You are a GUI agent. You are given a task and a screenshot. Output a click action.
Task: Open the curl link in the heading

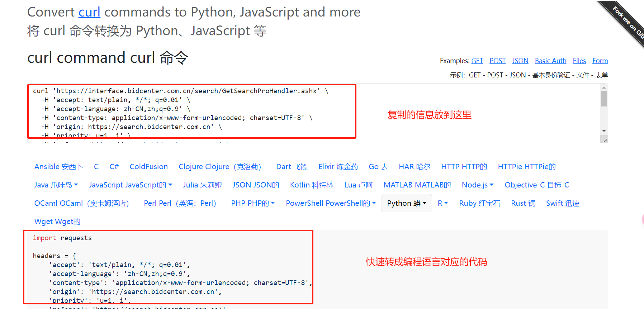[89, 12]
